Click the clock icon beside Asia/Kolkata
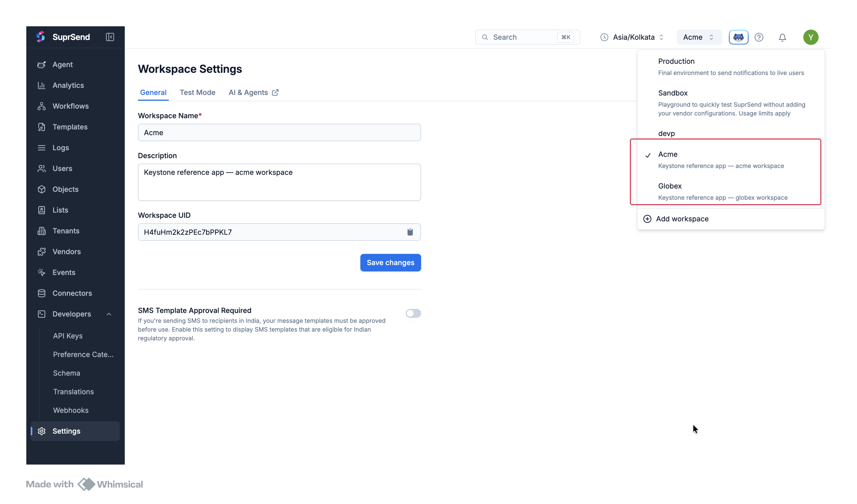 [x=604, y=37]
